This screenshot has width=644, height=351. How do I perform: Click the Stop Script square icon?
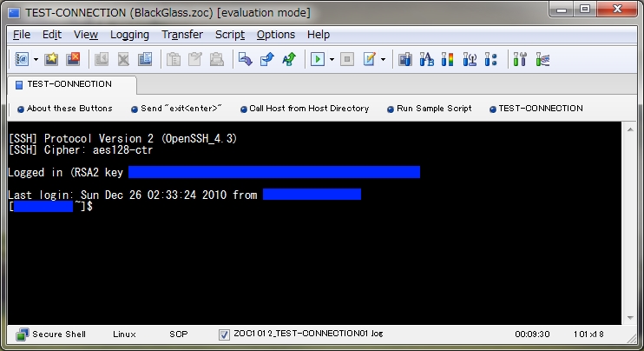pyautogui.click(x=347, y=60)
